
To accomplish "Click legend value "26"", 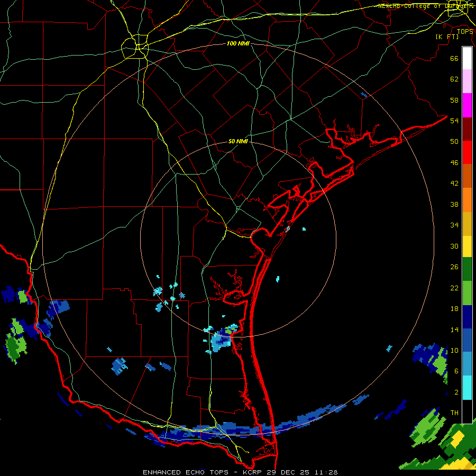I will tap(454, 267).
